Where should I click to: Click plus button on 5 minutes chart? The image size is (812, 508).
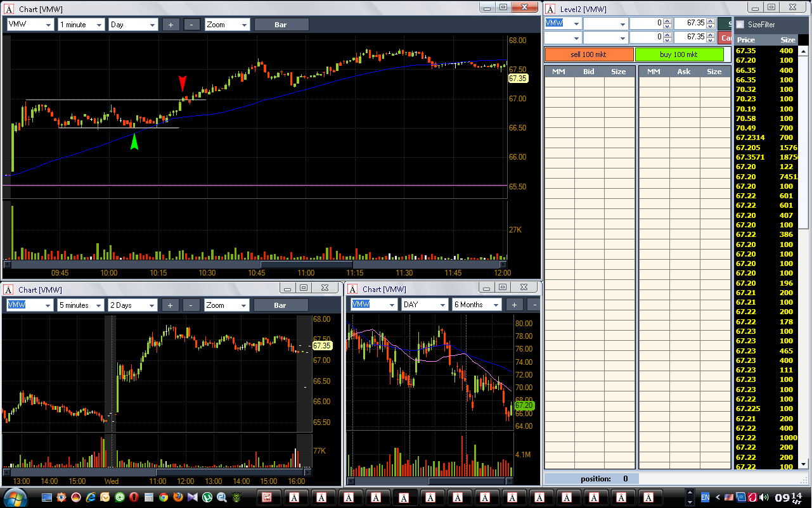tap(170, 305)
